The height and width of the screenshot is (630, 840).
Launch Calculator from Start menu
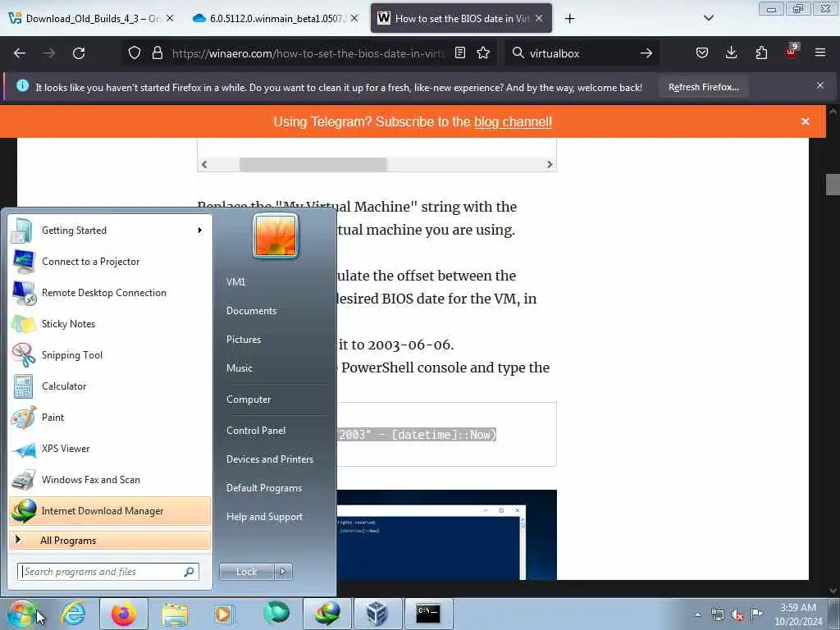click(109, 386)
